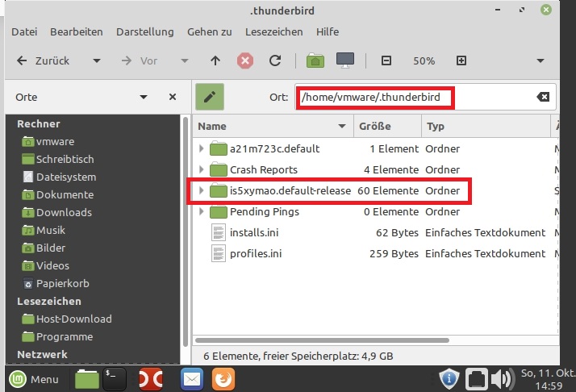Image resolution: width=576 pixels, height=392 pixels.
Task: Zoom out with the minus icon
Action: click(x=386, y=60)
